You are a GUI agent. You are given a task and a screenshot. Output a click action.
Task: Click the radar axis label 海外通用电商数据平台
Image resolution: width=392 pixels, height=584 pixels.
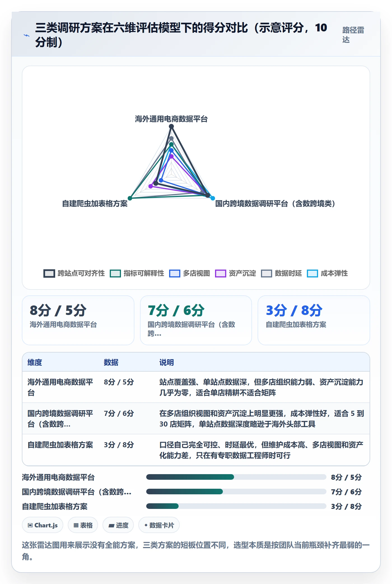click(171, 119)
